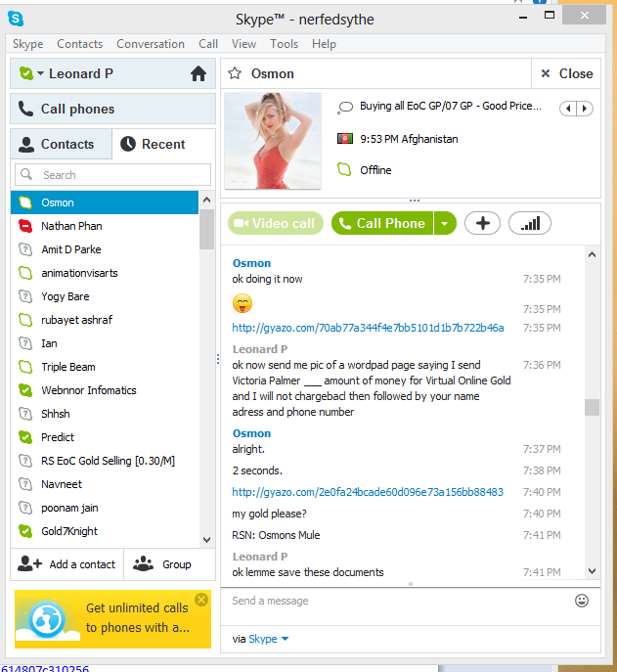Switch to the Recent tab
The width and height of the screenshot is (617, 672).
tap(163, 144)
